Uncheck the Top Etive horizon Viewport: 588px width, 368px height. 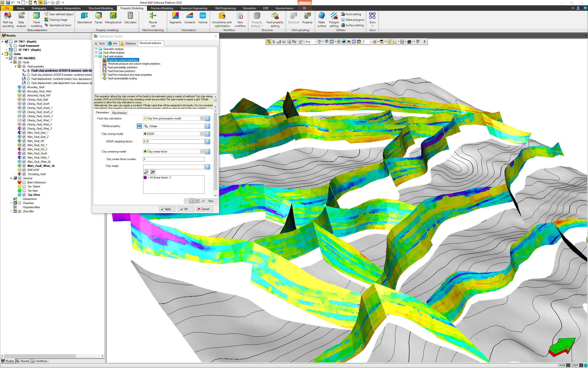24,195
